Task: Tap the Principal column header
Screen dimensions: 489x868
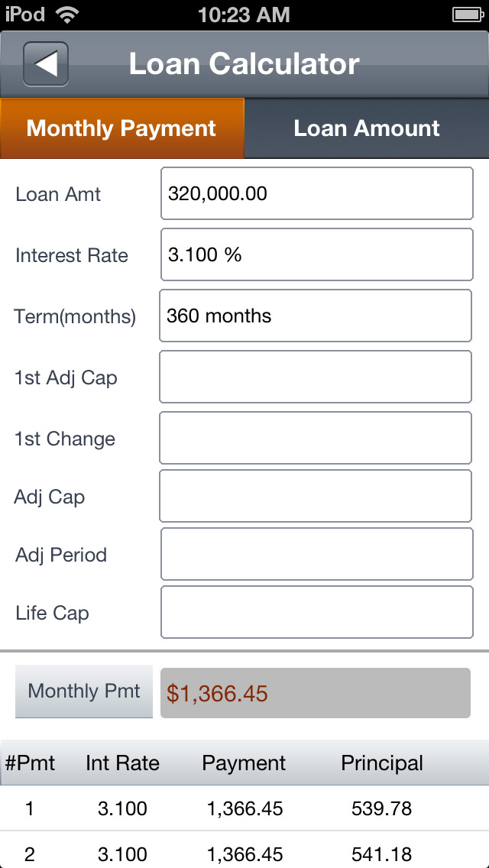Action: click(382, 763)
